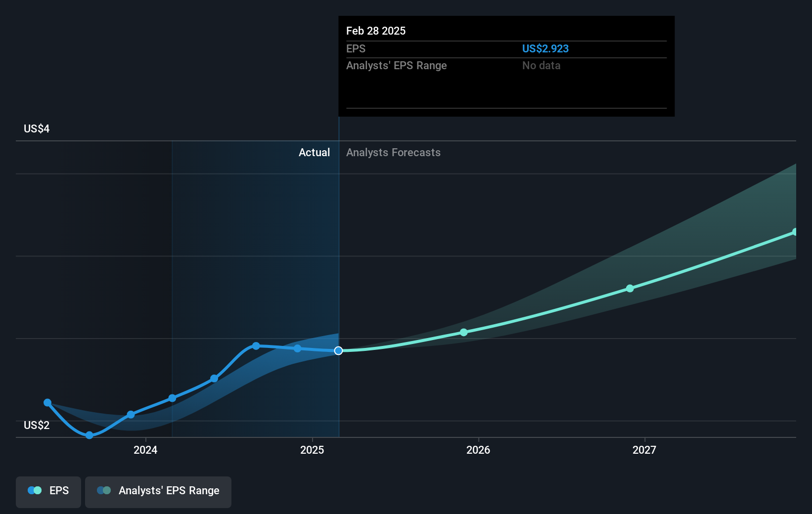Click the first EPS data point at chart start
This screenshot has height=514, width=812.
click(x=47, y=403)
